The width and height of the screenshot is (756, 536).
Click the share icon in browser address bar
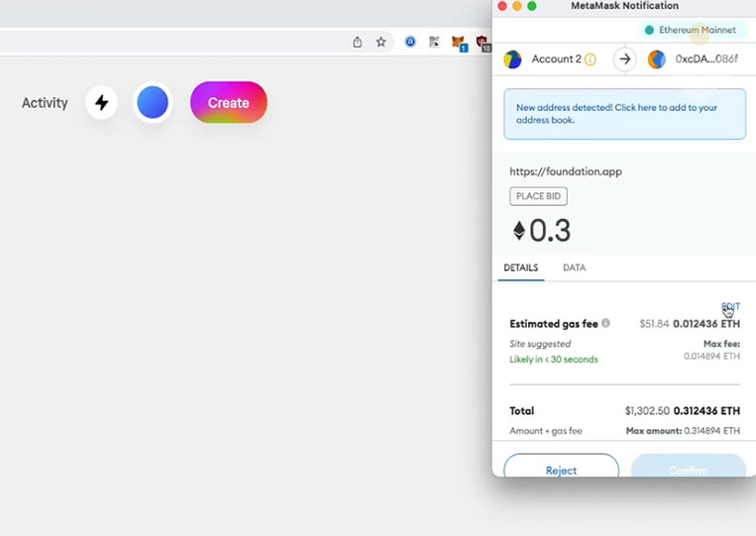[x=358, y=42]
